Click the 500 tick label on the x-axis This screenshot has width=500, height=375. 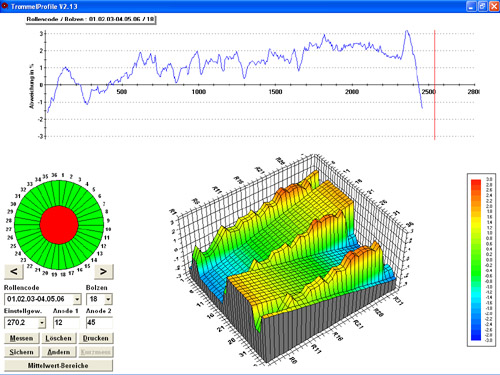122,92
